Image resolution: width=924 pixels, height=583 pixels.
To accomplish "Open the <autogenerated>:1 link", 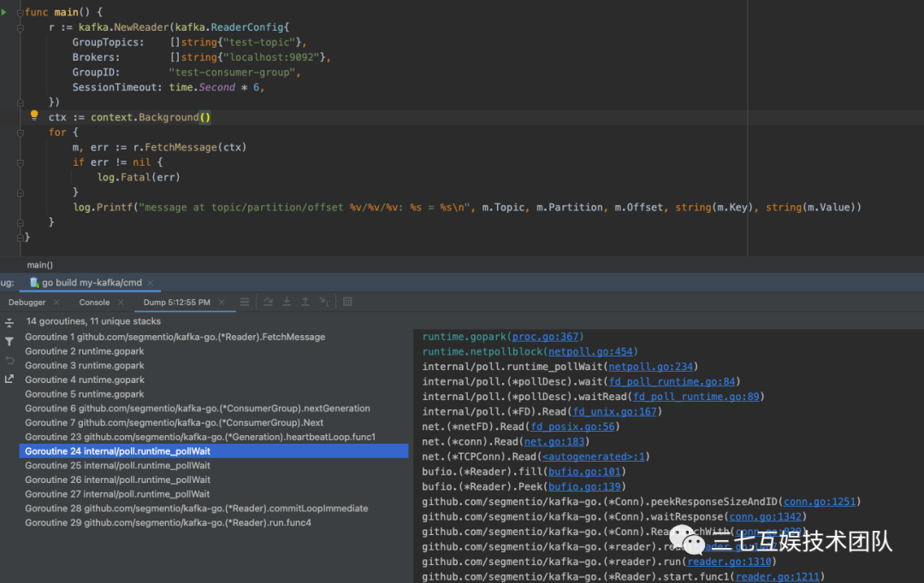I will click(x=594, y=457).
